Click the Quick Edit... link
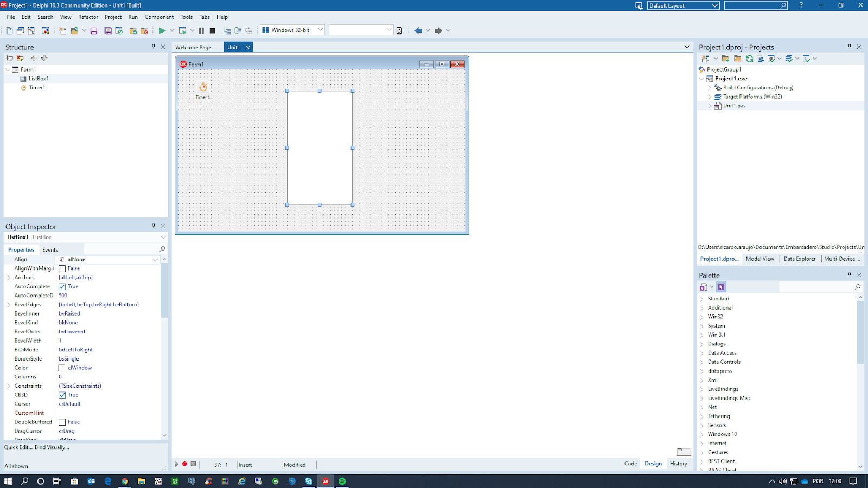 [18, 447]
